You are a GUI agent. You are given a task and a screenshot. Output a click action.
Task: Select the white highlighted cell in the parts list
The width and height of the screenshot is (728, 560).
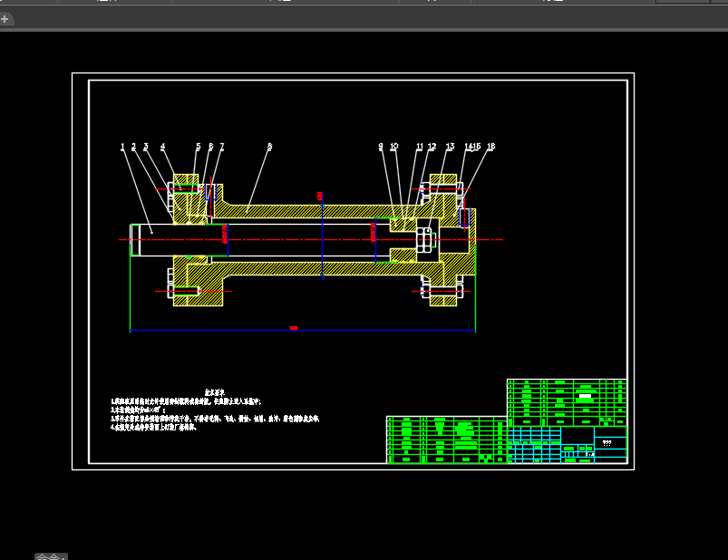tap(585, 396)
